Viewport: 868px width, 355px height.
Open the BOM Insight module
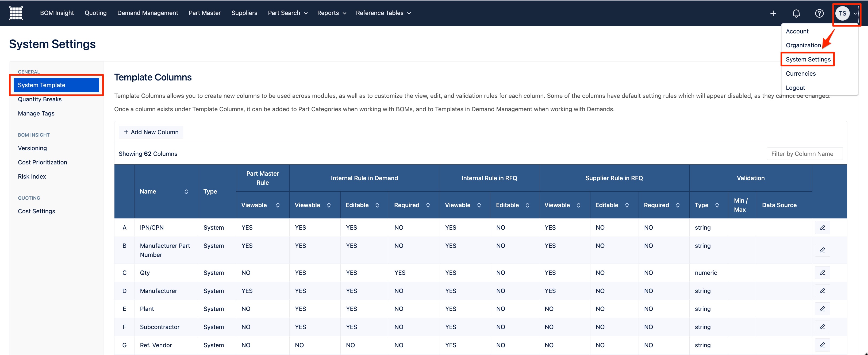coord(57,13)
